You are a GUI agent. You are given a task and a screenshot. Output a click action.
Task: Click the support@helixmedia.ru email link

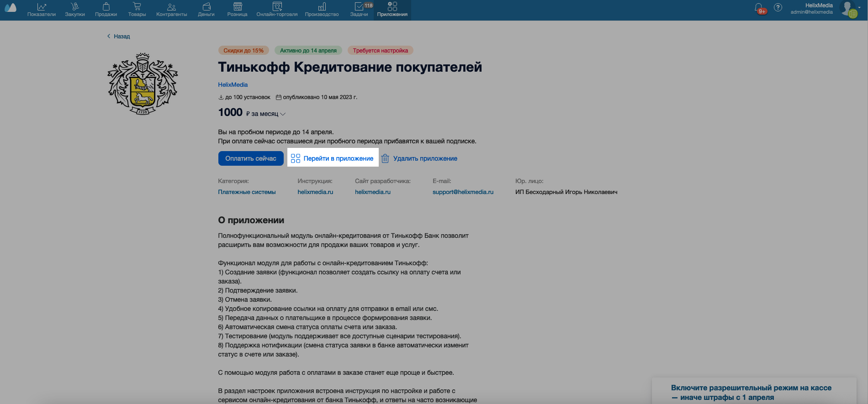pyautogui.click(x=463, y=192)
